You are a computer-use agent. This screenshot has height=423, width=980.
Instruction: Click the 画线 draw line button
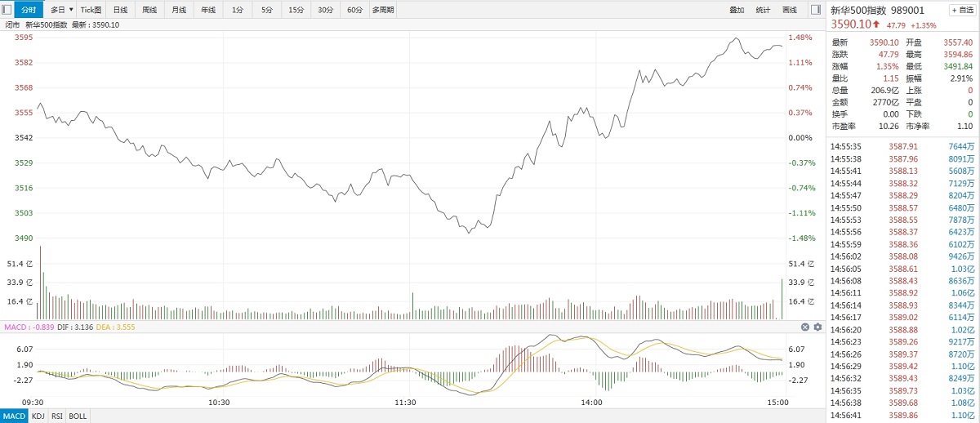point(789,10)
